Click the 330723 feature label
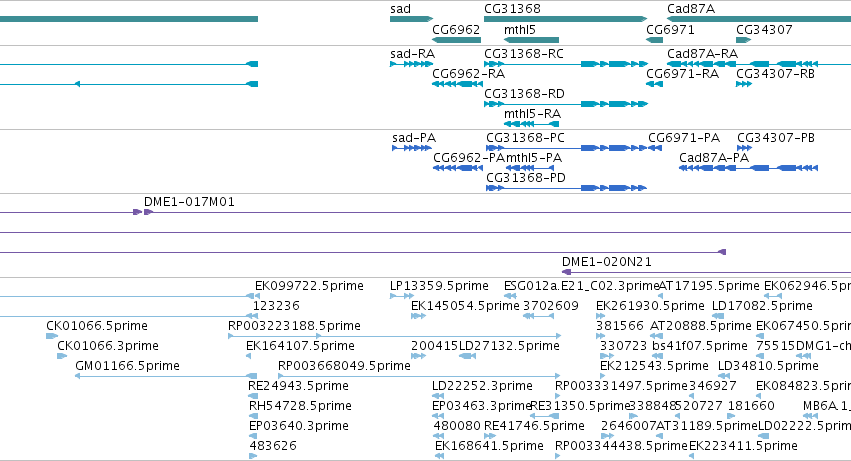Viewport: 851px width, 461px height. coord(624,346)
